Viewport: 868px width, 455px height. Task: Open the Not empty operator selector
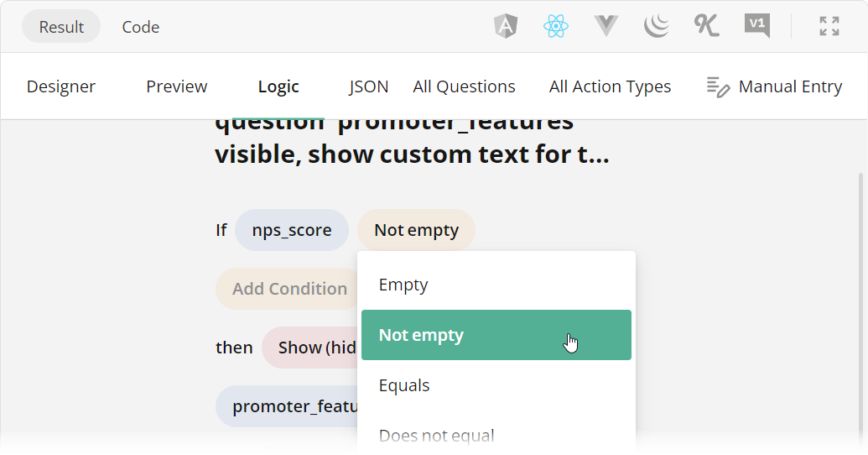[416, 230]
